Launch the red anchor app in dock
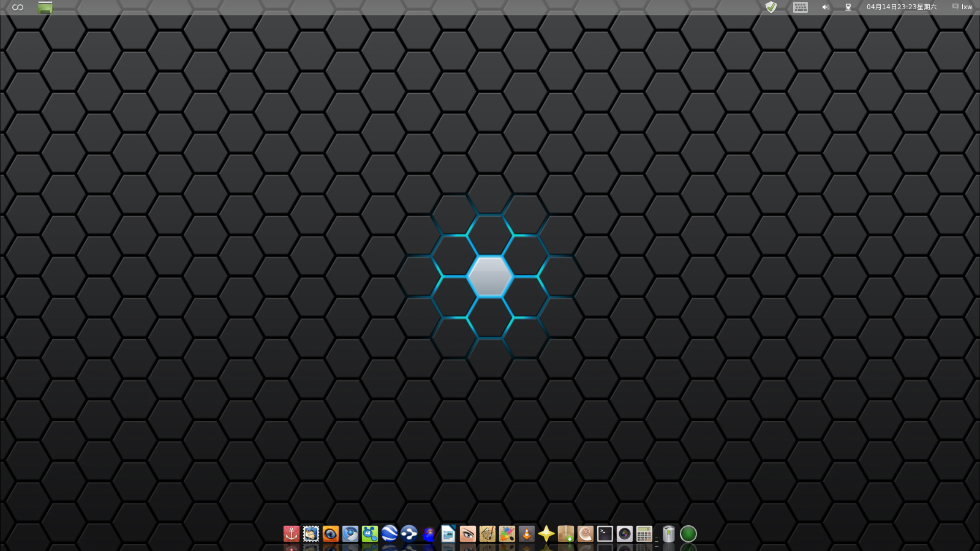Image resolution: width=980 pixels, height=551 pixels. 292,534
